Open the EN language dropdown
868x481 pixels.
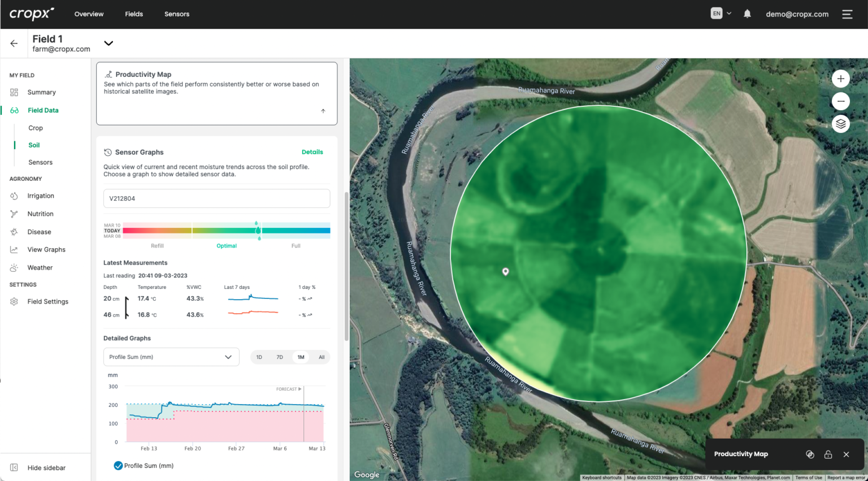pyautogui.click(x=721, y=12)
